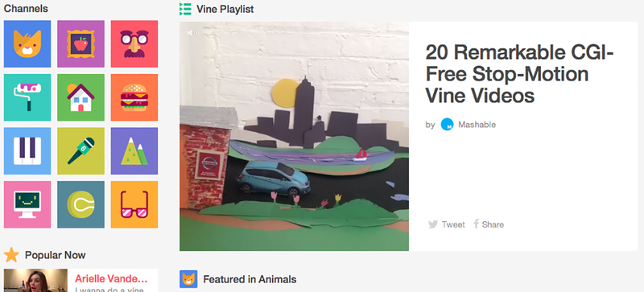The image size is (644, 292).
Task: Play the stop-motion car video thumbnail
Action: 294,137
